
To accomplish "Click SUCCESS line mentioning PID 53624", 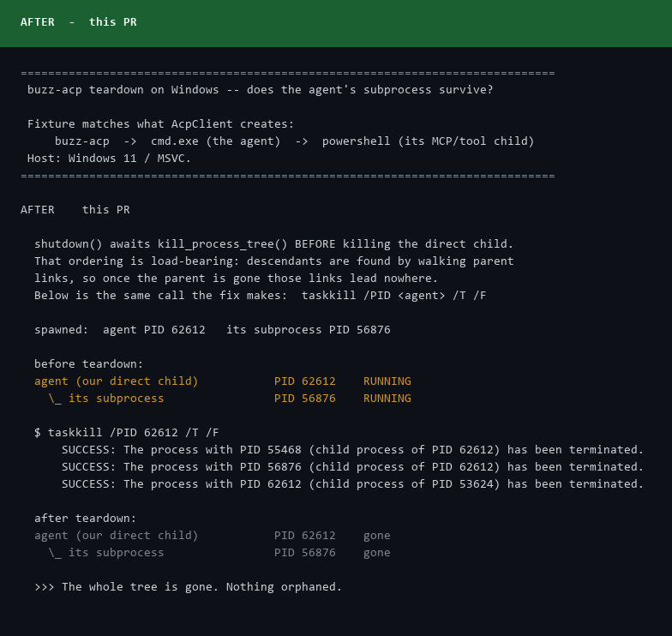I will tap(353, 483).
